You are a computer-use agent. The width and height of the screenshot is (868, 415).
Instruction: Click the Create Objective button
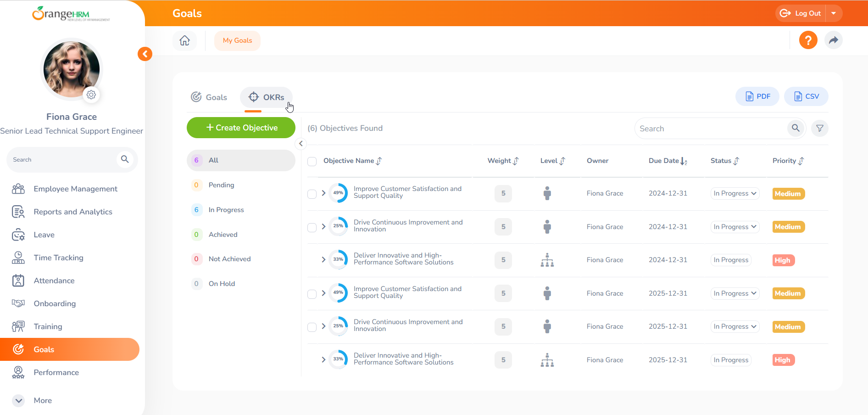(241, 128)
